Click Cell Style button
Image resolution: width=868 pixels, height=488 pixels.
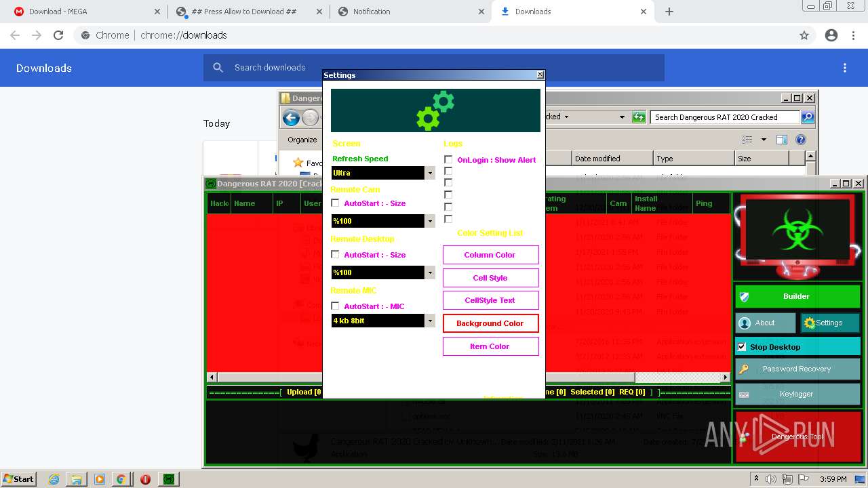(x=490, y=278)
